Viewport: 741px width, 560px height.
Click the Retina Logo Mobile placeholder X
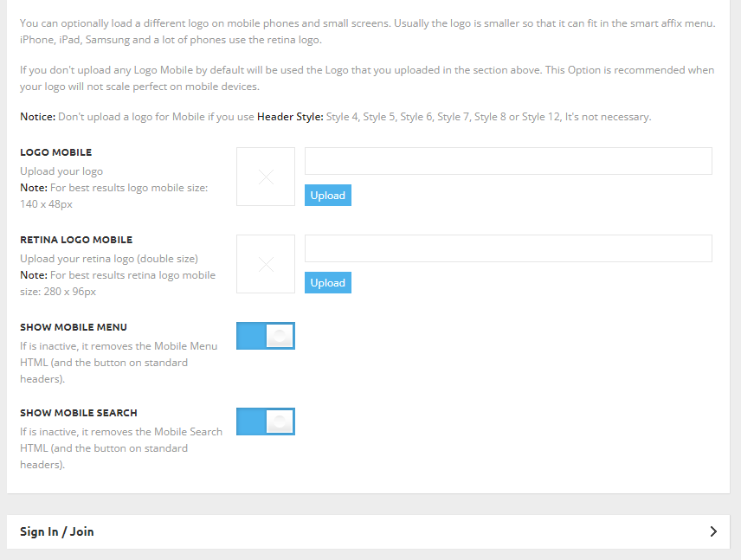coord(266,264)
